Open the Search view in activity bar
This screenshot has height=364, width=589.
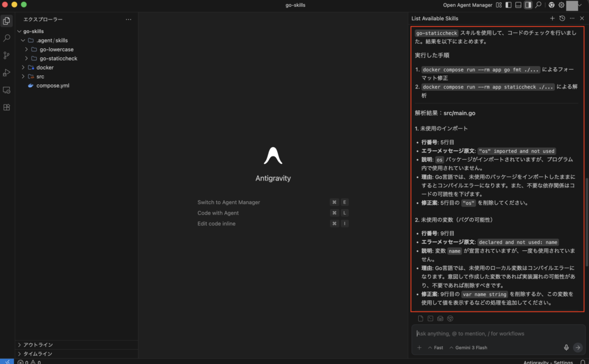[x=7, y=38]
